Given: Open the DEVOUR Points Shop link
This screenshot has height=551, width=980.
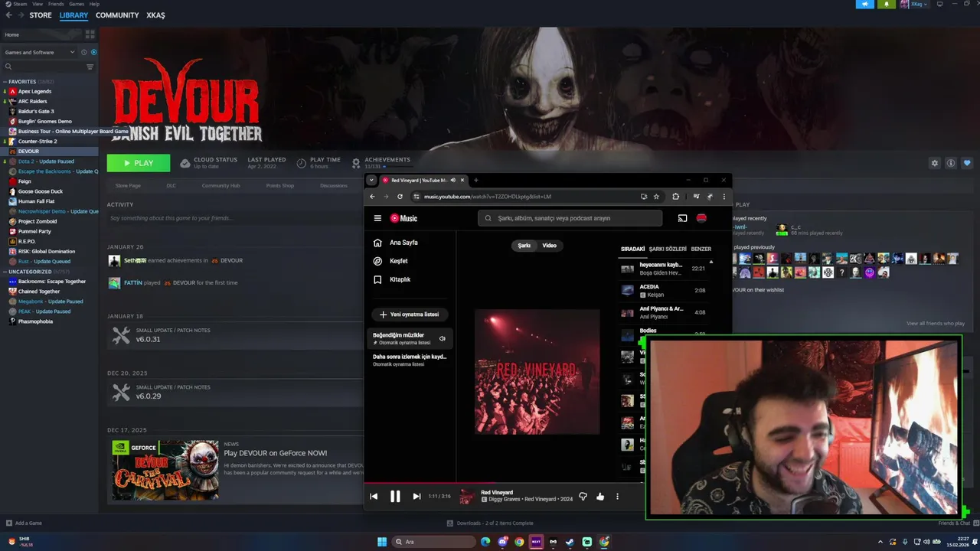Looking at the screenshot, I should coord(279,186).
